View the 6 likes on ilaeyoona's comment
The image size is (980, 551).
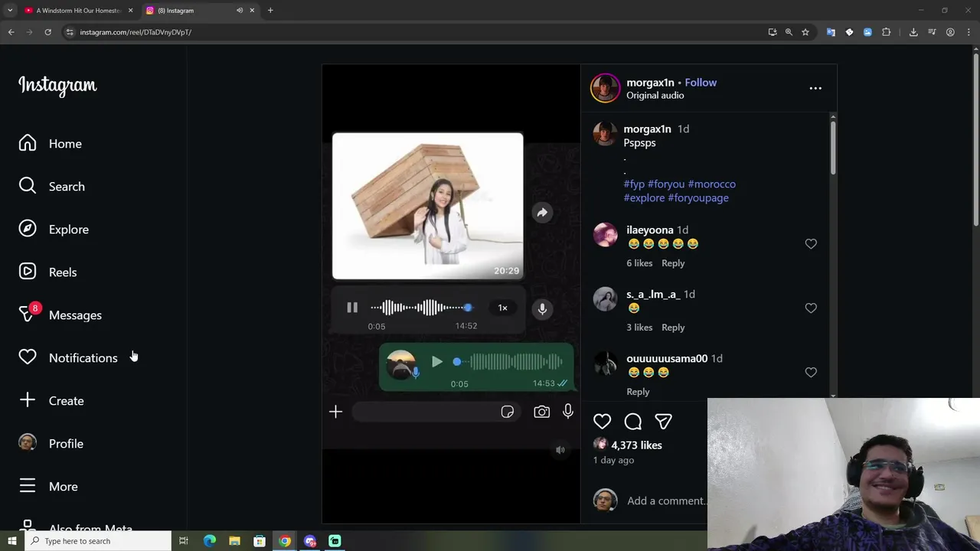coord(639,263)
